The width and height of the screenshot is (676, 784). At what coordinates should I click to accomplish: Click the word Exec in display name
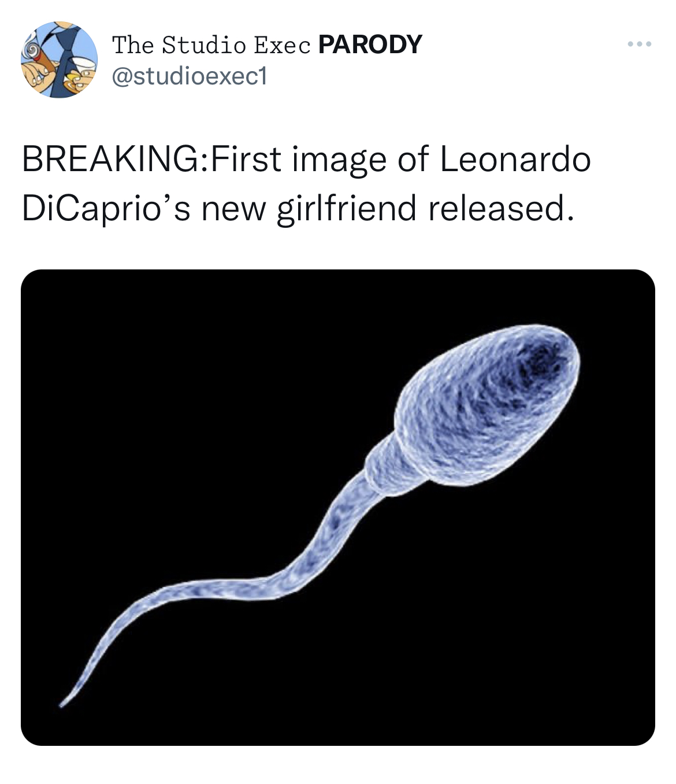(283, 45)
